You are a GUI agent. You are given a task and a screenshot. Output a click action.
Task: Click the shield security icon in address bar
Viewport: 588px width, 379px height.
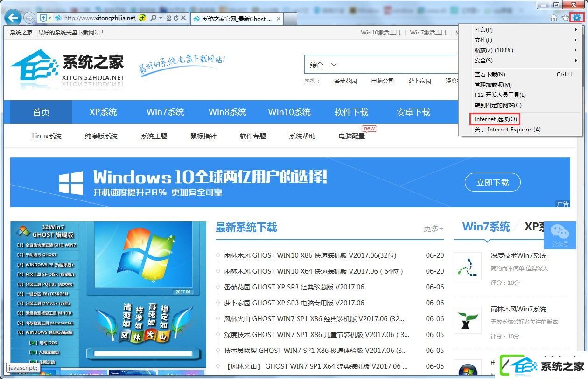43,18
